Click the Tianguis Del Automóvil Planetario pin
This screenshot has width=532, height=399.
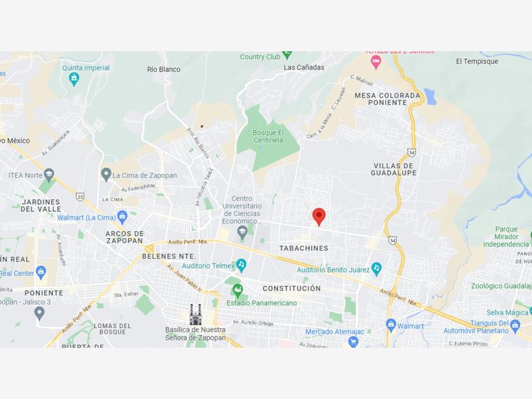tap(515, 326)
